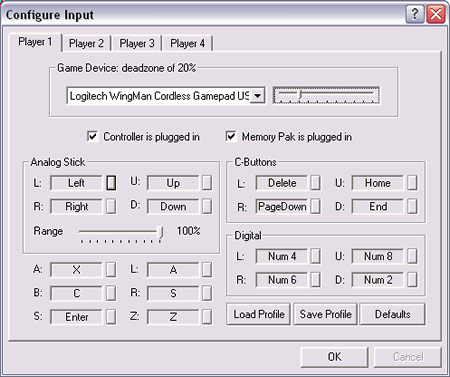Click the help question mark in title bar

(x=415, y=14)
